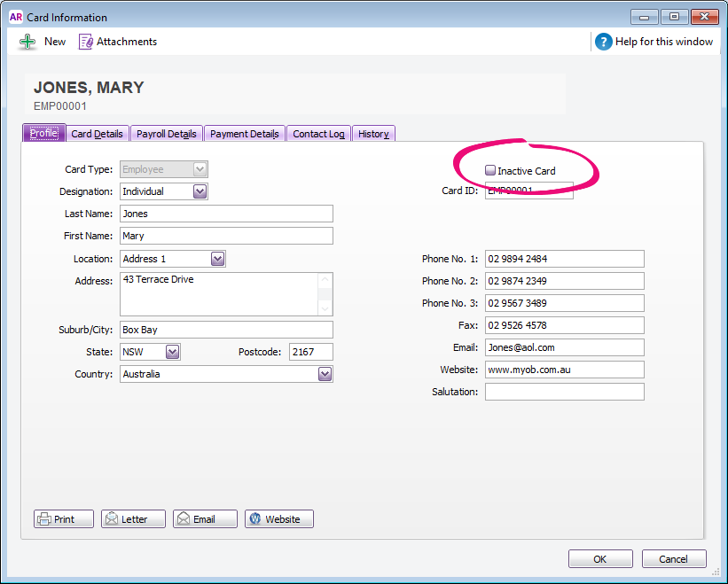Expand the Designation dropdown

pyautogui.click(x=200, y=191)
